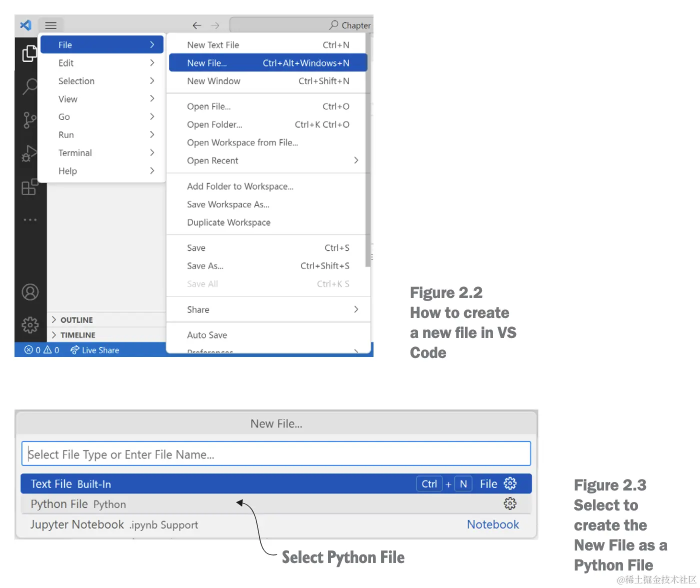Screen dimensions: 700x588
Task: Show additional views ellipsis in activity bar
Action: tap(30, 220)
